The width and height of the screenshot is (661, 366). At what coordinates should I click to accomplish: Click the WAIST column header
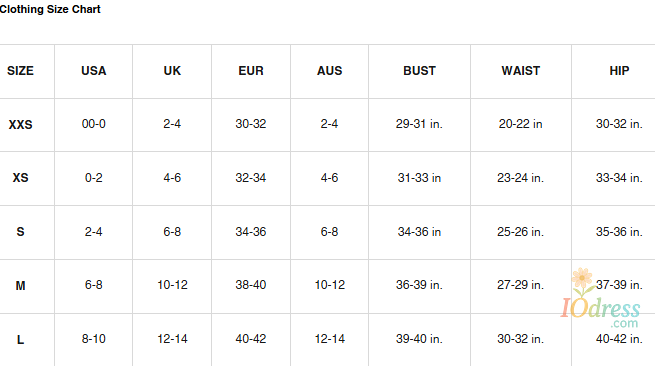point(521,70)
